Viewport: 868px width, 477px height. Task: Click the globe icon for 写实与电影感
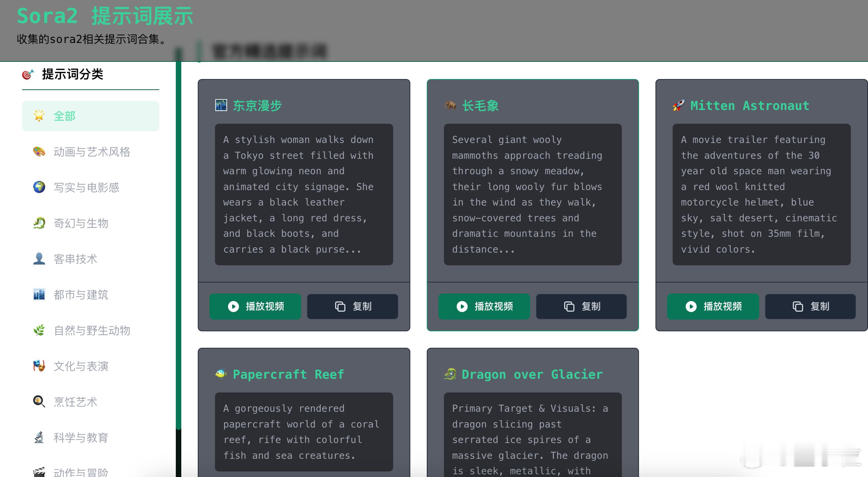[39, 187]
